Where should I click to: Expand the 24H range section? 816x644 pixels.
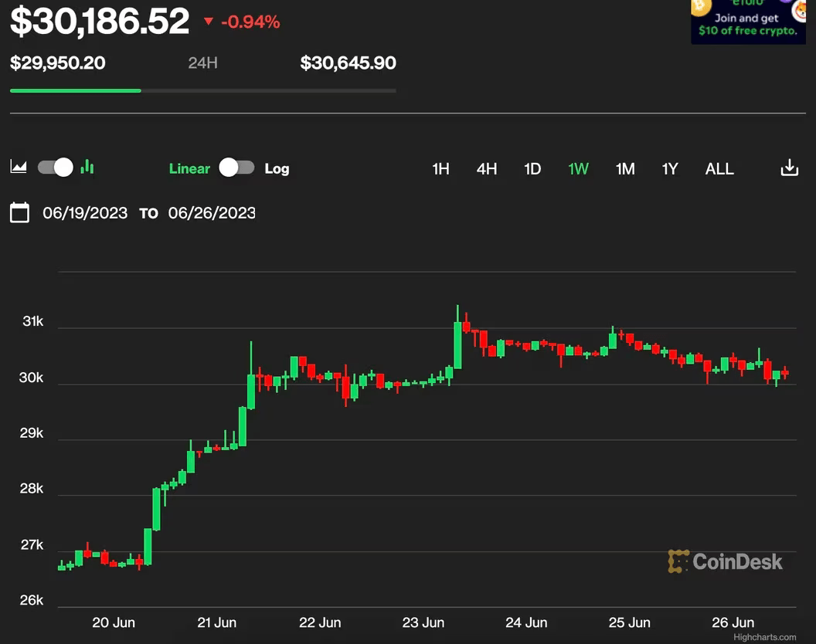coord(202,63)
